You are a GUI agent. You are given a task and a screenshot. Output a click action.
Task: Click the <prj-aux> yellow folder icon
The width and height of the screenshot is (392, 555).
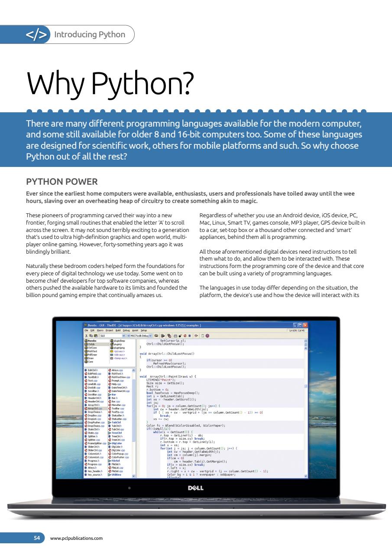point(112,351)
